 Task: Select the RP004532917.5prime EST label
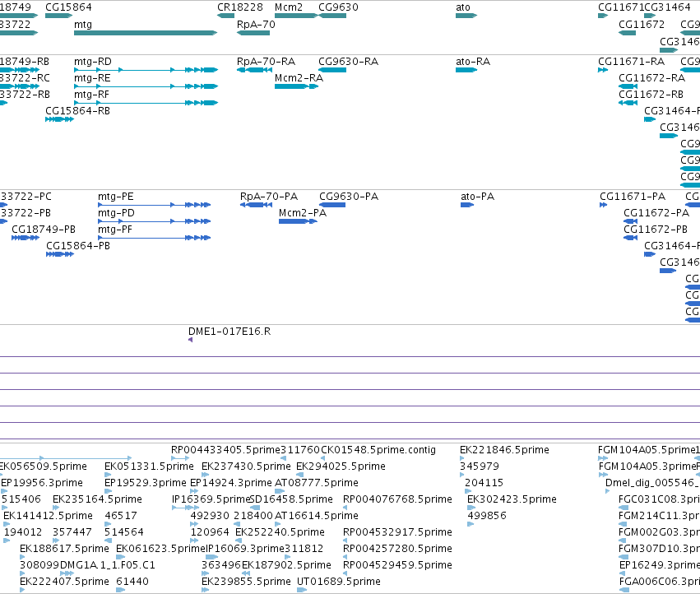(x=397, y=532)
